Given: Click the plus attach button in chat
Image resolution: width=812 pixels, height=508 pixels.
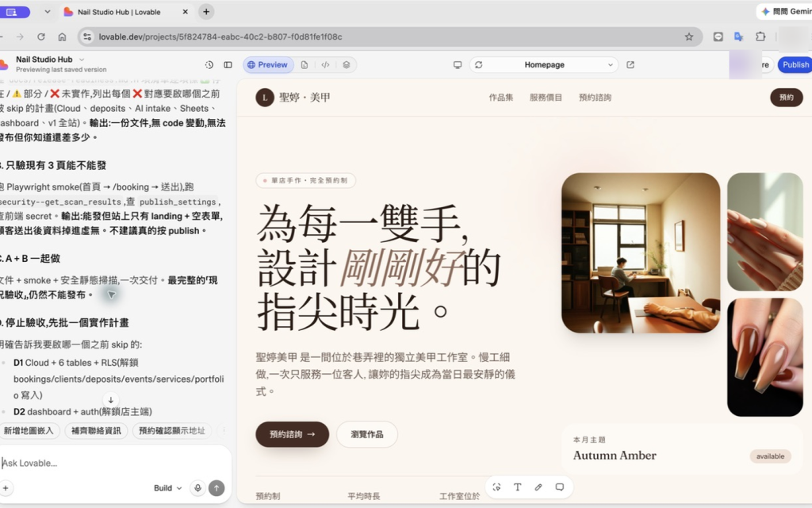Looking at the screenshot, I should click(6, 488).
